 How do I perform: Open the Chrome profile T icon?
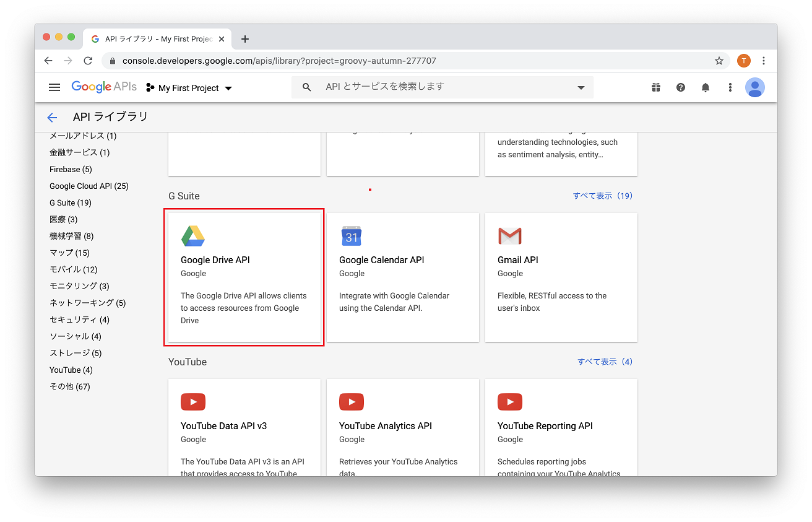(744, 61)
